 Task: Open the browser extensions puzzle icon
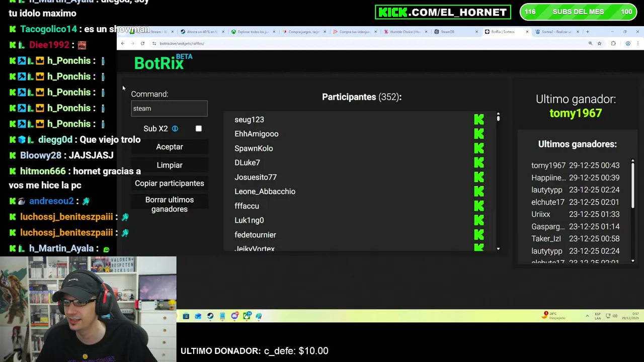coord(613,44)
